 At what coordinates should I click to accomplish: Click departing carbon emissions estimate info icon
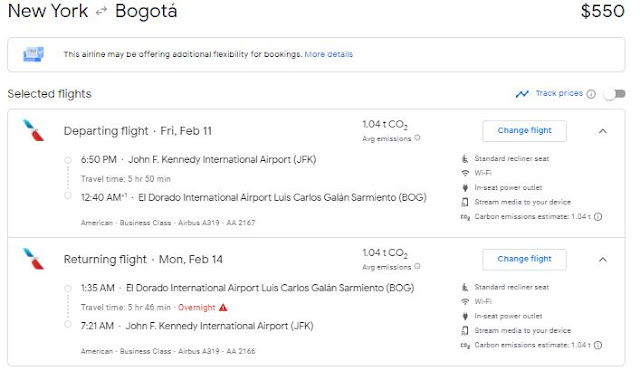click(598, 217)
